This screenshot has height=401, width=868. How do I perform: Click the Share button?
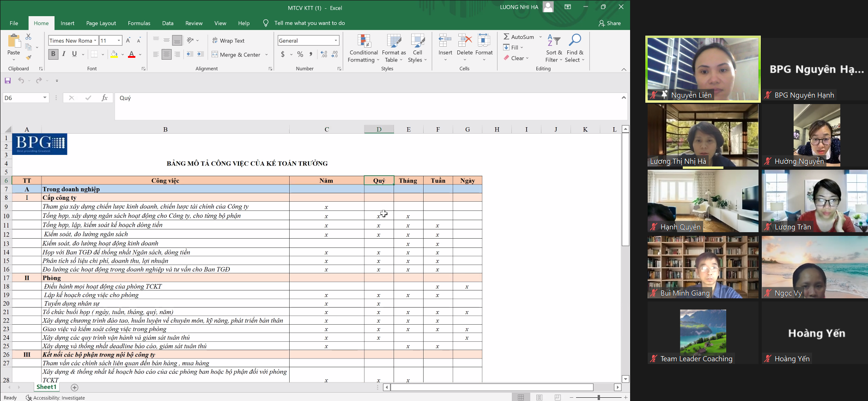[x=610, y=23]
